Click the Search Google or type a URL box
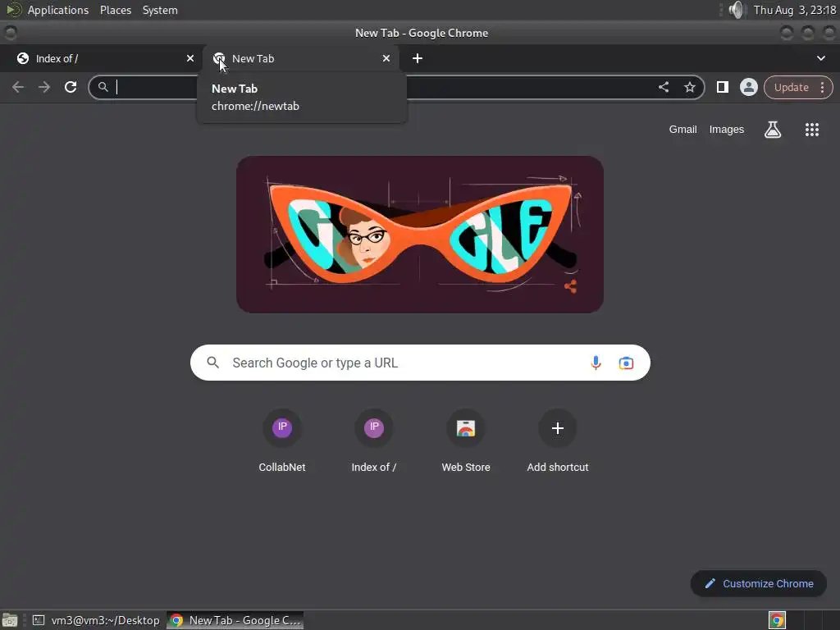Image resolution: width=840 pixels, height=630 pixels. click(420, 363)
